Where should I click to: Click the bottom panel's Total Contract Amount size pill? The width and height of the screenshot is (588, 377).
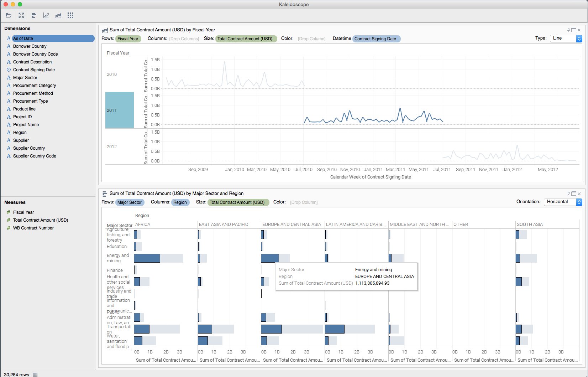click(x=238, y=202)
